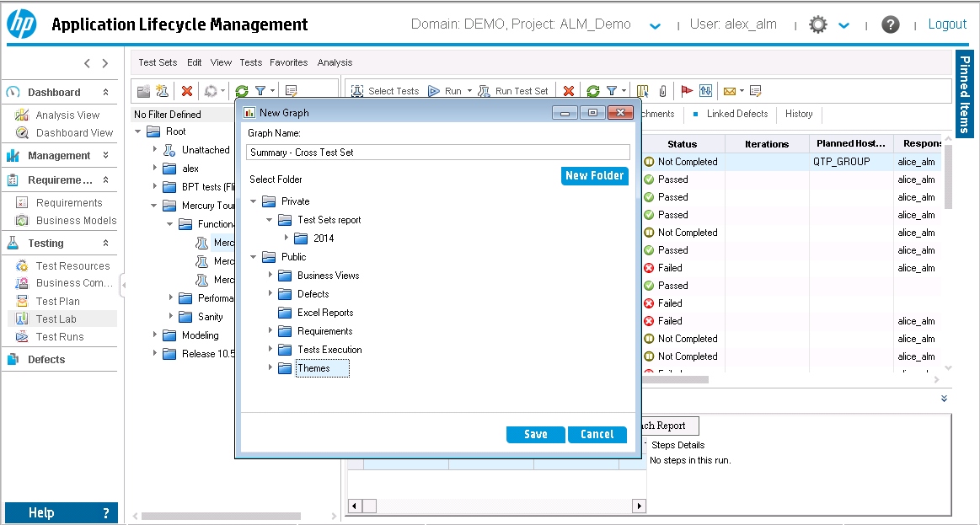This screenshot has height=525, width=980.
Task: Click the New Folder icon in test sets toolbar
Action: click(x=144, y=91)
